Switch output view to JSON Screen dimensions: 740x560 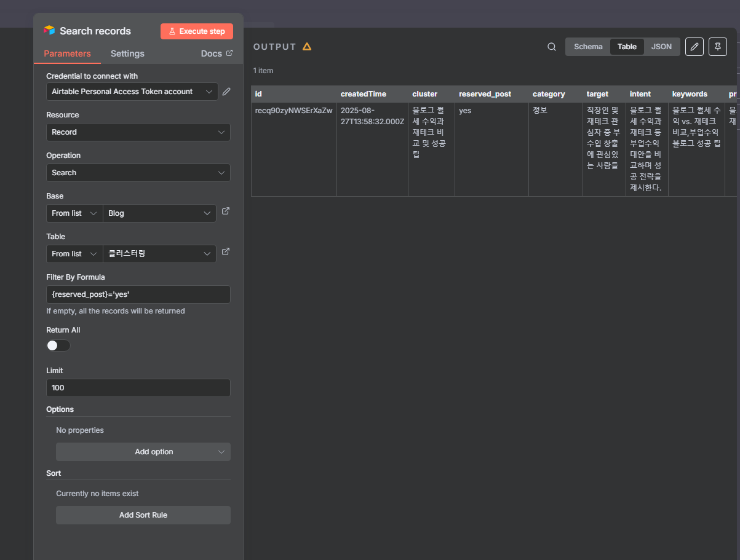[x=661, y=47]
